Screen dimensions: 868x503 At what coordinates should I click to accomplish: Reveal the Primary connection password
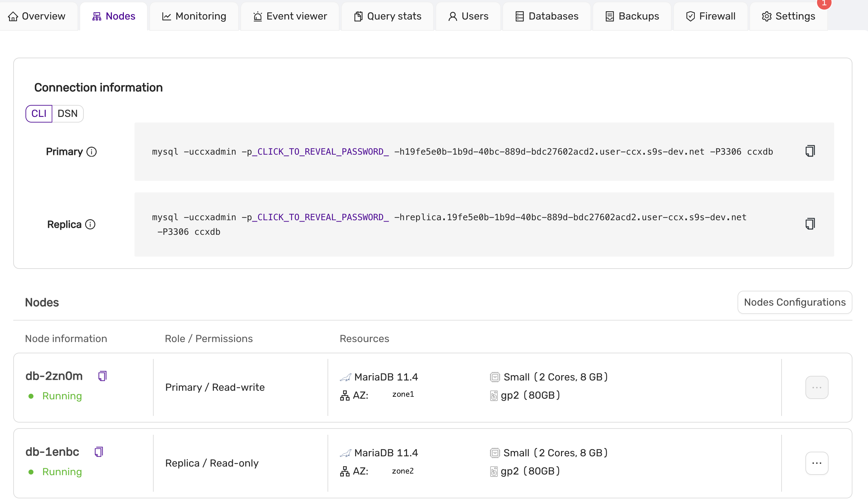point(321,152)
